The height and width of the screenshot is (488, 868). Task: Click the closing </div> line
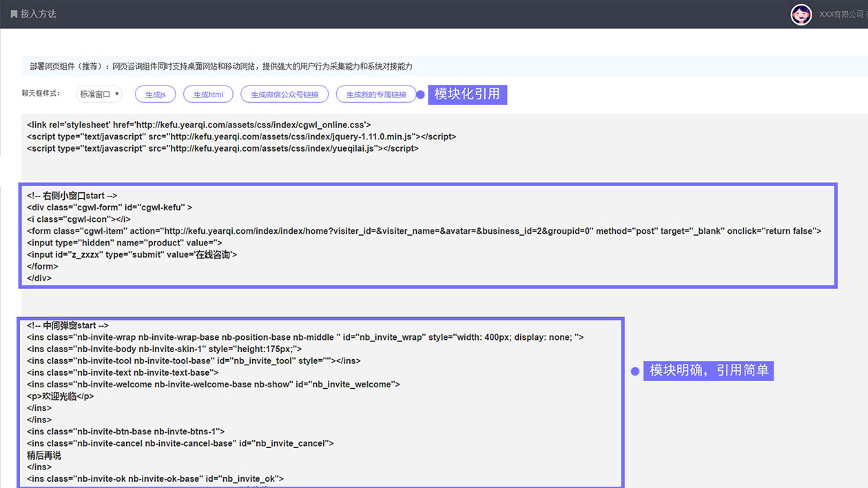tap(39, 278)
